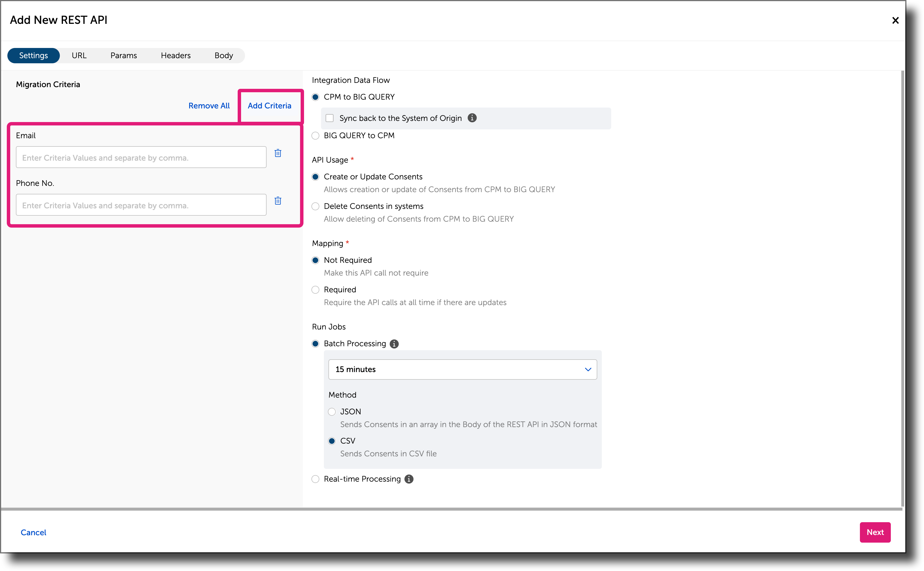Open the Params tab
The width and height of the screenshot is (924, 571).
point(124,56)
